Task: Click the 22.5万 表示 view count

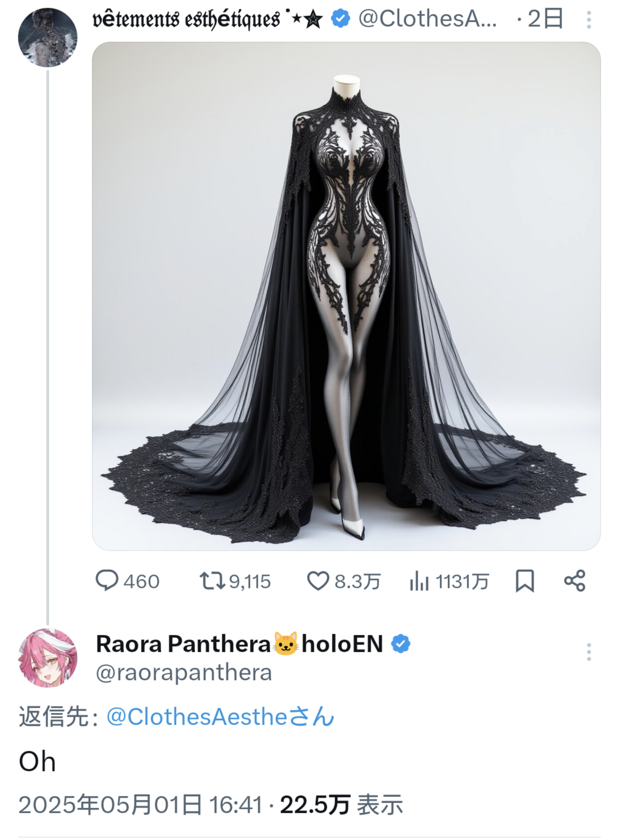Action: (341, 805)
